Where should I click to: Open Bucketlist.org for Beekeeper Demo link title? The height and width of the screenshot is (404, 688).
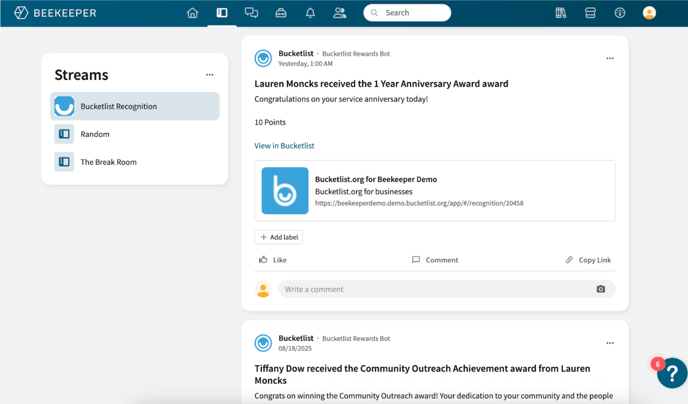(x=376, y=179)
